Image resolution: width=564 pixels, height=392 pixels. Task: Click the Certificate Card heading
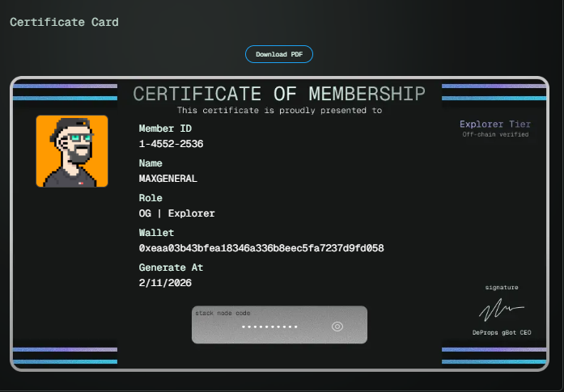click(x=64, y=22)
